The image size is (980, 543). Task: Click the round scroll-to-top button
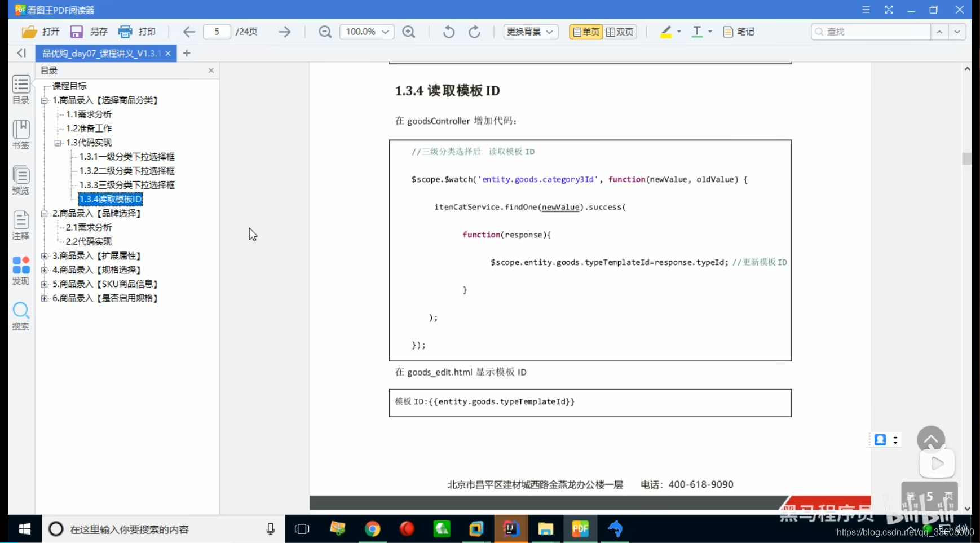click(x=931, y=440)
